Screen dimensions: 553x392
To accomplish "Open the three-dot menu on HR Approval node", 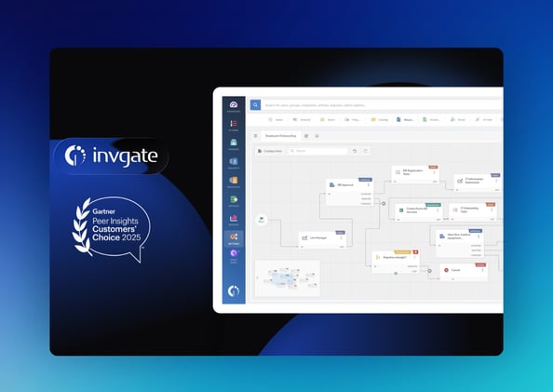I will 369,185.
